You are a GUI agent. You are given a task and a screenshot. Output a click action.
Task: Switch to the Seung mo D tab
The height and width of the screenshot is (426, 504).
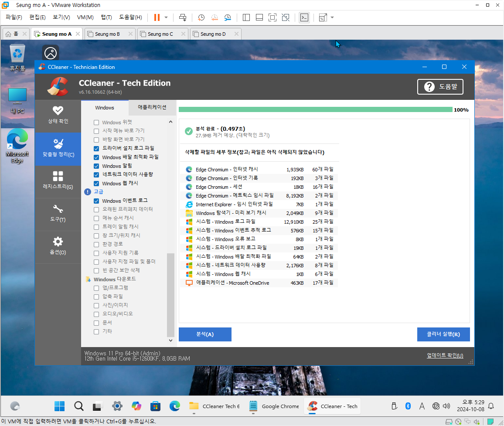(213, 34)
